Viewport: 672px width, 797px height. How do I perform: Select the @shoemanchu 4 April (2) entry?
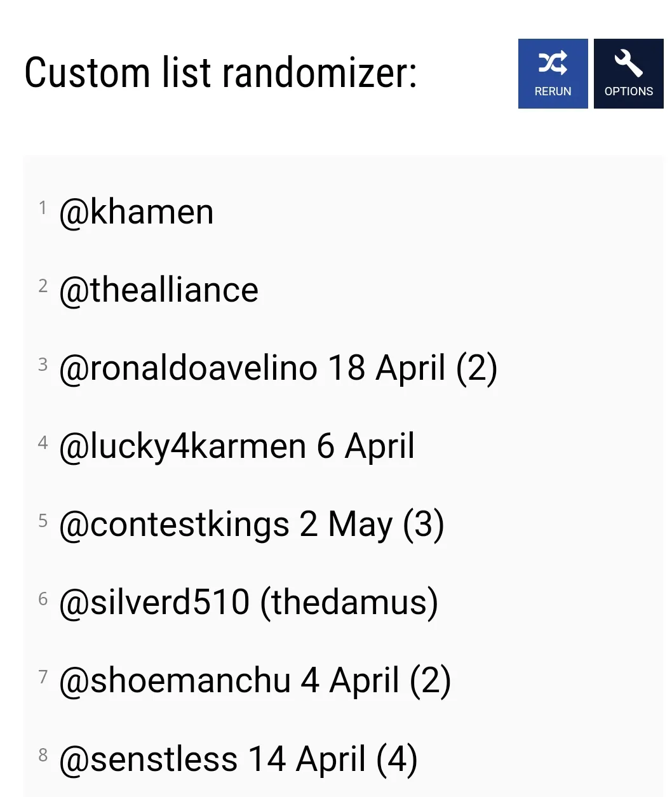tap(255, 681)
